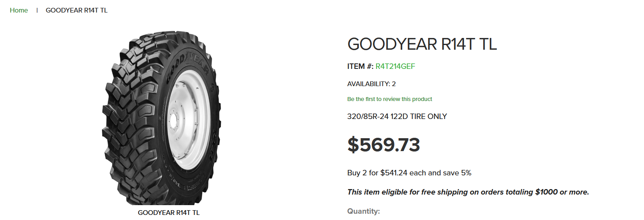This screenshot has height=220, width=644.
Task: Click the 320/85R-24 122D TIRE ONLY description
Action: (x=397, y=116)
